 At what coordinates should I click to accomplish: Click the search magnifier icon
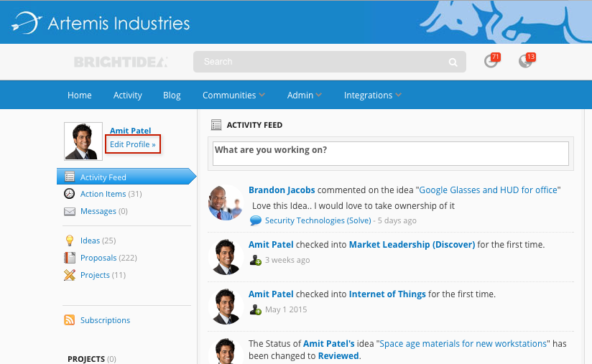coord(453,62)
